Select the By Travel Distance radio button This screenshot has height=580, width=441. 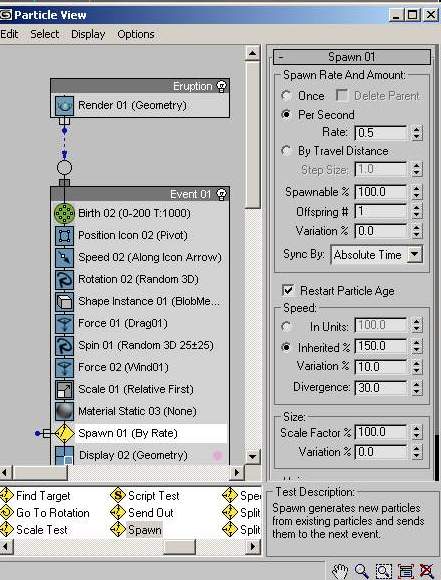(286, 151)
